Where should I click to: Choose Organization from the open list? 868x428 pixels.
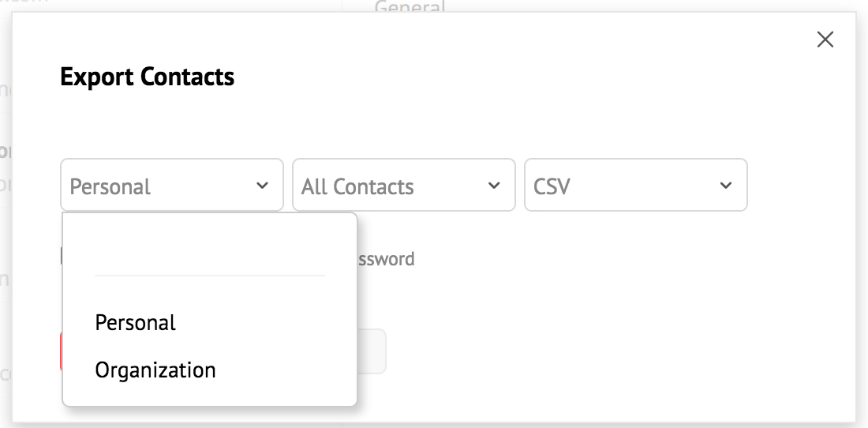[155, 370]
